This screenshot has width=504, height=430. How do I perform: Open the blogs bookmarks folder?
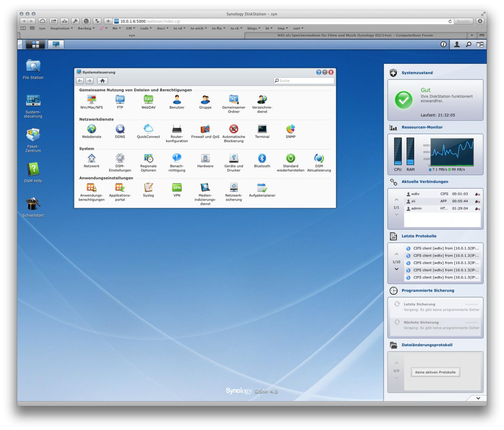[254, 28]
